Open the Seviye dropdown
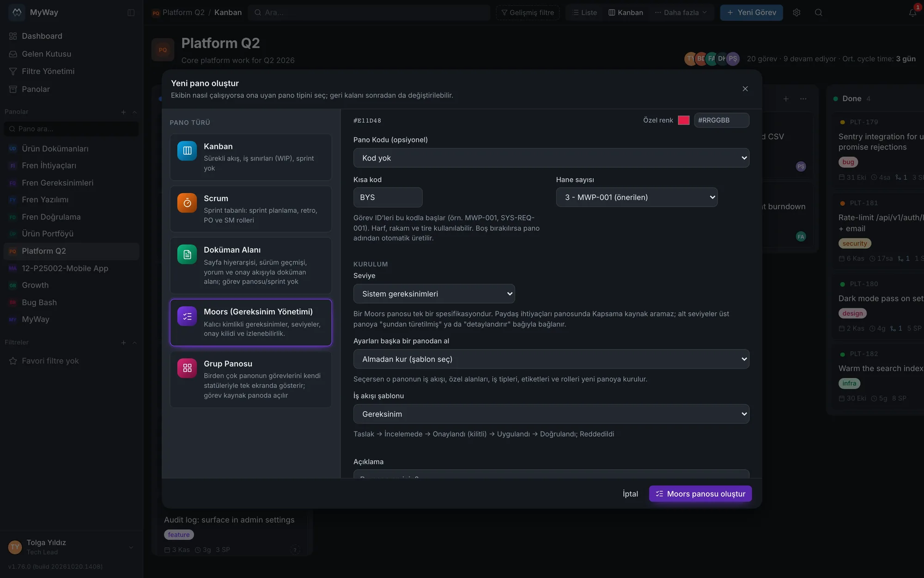This screenshot has width=924, height=578. coord(434,294)
